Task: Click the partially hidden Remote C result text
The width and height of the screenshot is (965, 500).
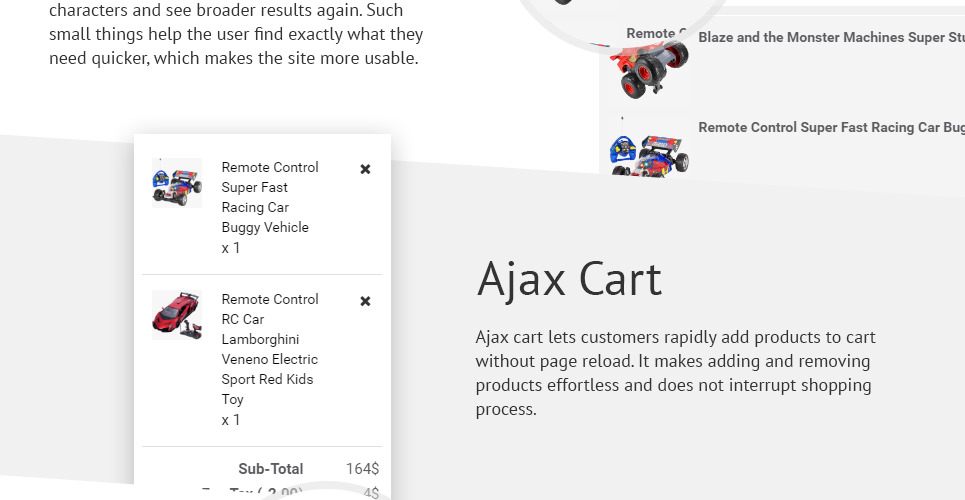Action: point(649,33)
